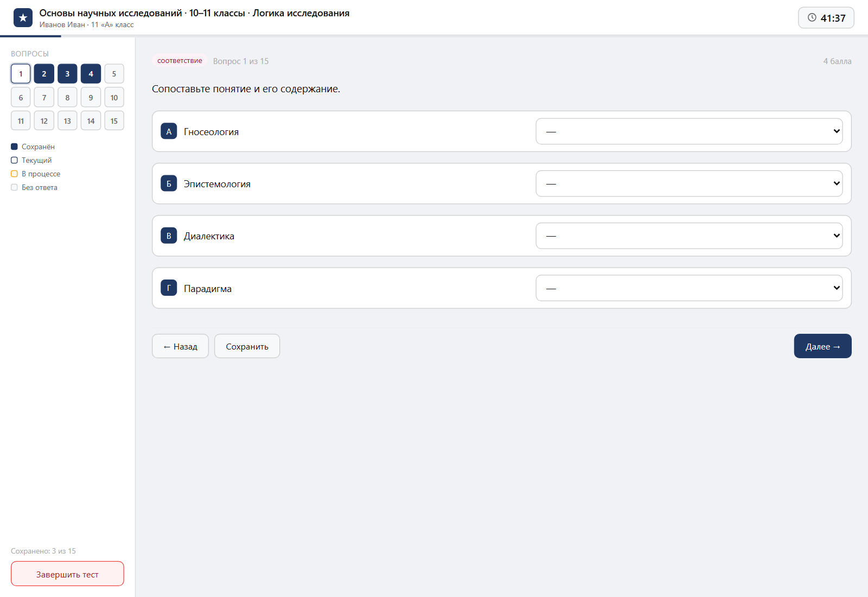Click the Сохранён legend square
The height and width of the screenshot is (597, 868).
click(14, 147)
